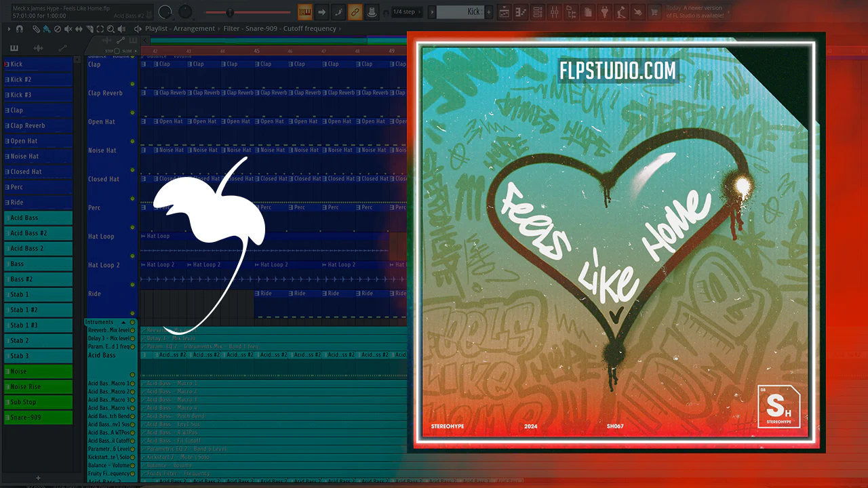Image resolution: width=868 pixels, height=488 pixels.
Task: Click the arrow left of the pattern selector
Action: 433,12
